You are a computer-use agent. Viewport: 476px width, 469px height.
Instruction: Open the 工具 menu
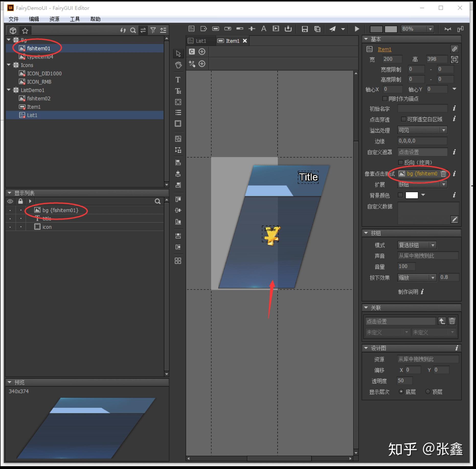(75, 19)
